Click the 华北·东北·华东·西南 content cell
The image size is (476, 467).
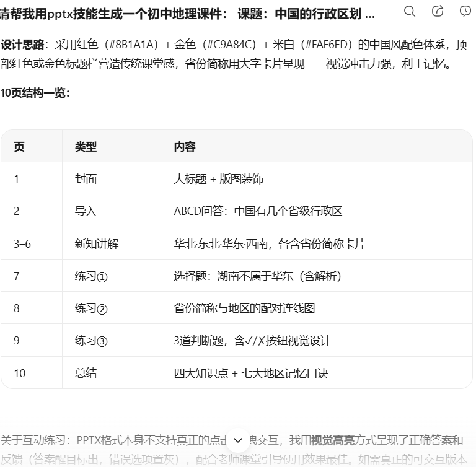(317, 243)
